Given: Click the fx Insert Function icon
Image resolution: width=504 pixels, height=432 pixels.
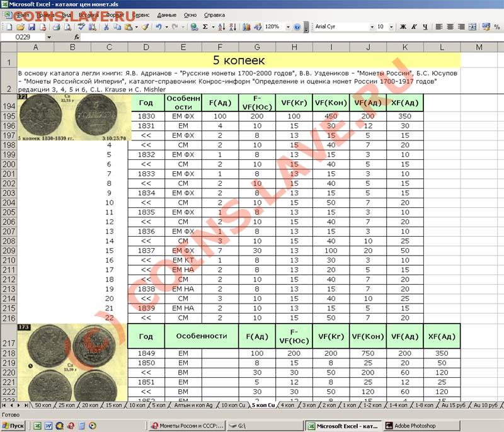Looking at the screenshot, I should click(76, 37).
